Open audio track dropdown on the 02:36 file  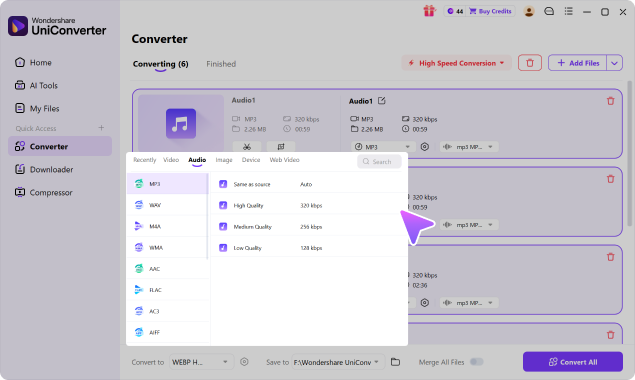[x=469, y=303]
